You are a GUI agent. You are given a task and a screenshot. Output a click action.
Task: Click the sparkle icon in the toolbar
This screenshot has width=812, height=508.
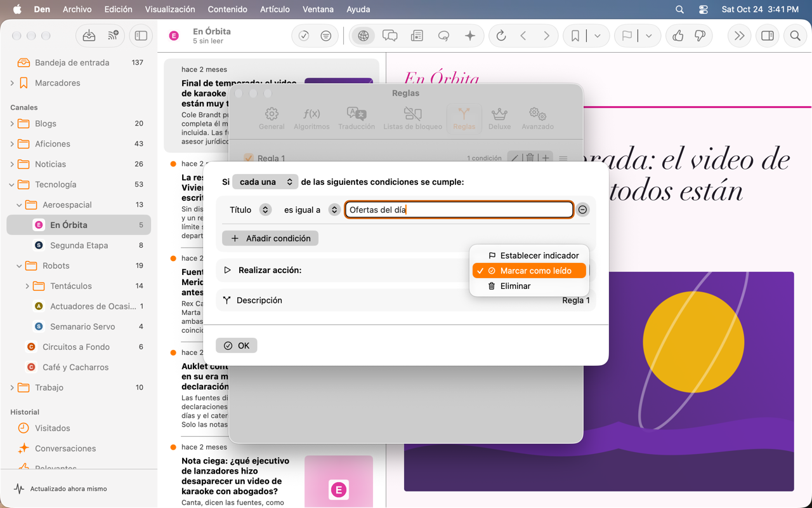coord(470,36)
